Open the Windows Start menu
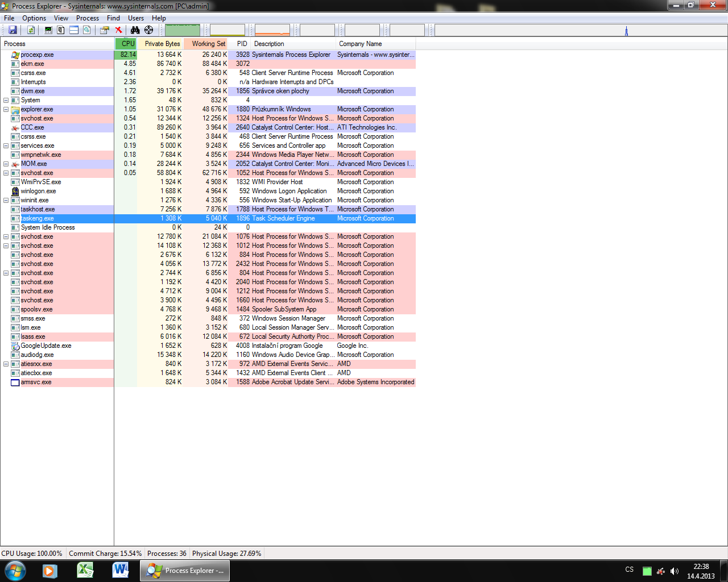The height and width of the screenshot is (582, 728). point(15,571)
